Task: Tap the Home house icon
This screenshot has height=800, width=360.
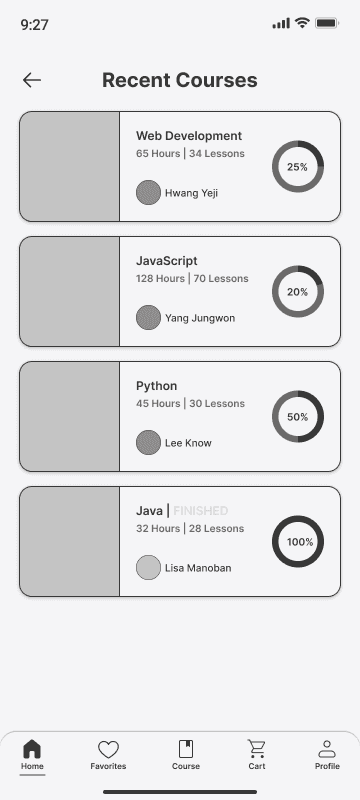Action: 32,748
